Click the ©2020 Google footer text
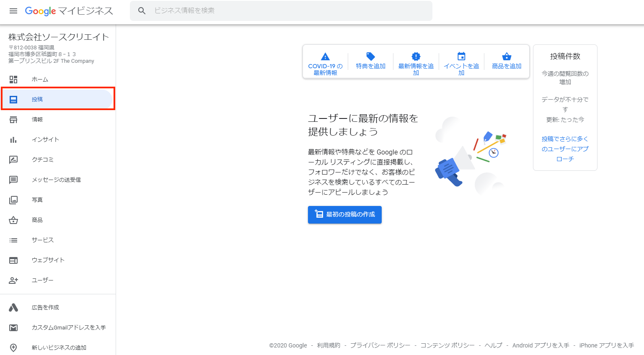This screenshot has height=355, width=644. point(288,345)
